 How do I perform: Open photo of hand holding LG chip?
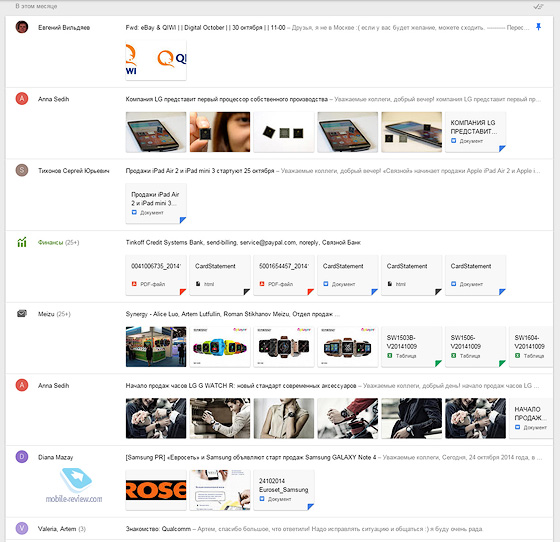pos(220,132)
